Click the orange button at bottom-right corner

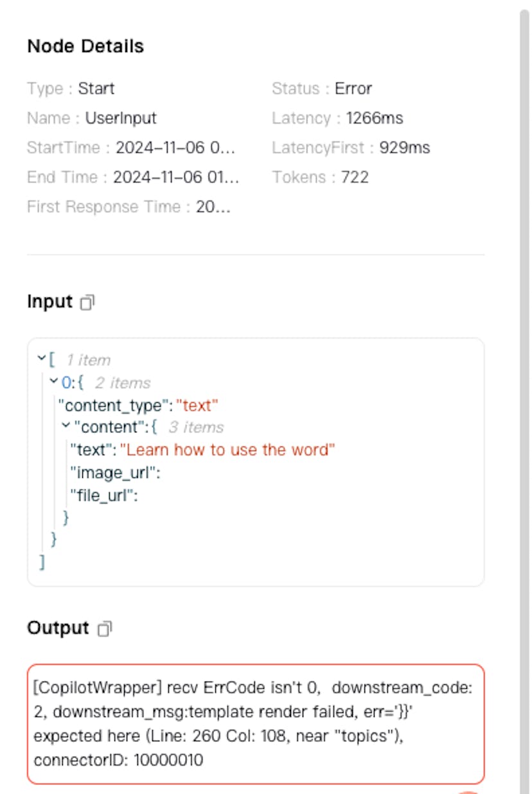click(468, 792)
